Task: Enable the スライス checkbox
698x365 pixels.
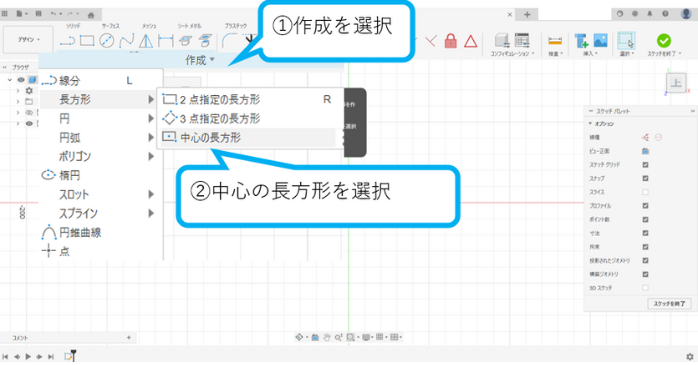Action: [x=645, y=192]
